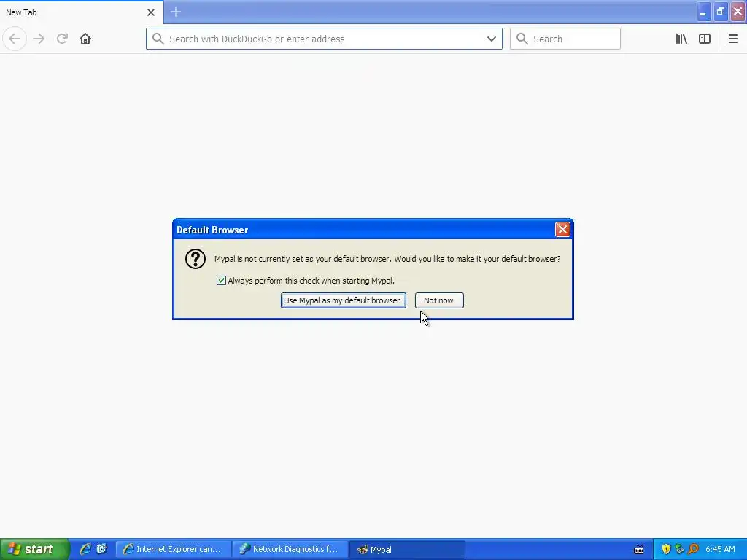Select the New Tab tab
This screenshot has height=560, width=747.
coord(81,12)
